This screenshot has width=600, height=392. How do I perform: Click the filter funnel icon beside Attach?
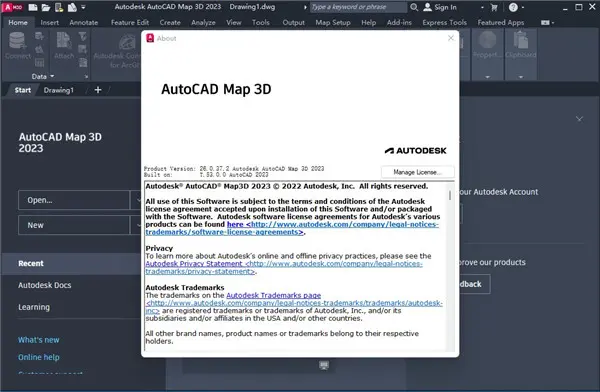coord(83,36)
